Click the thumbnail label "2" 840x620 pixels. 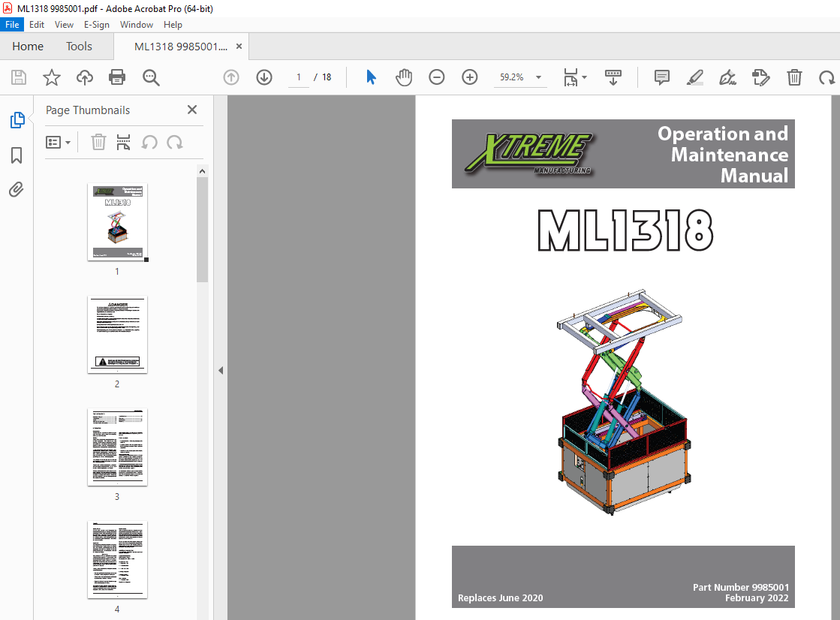pos(117,384)
